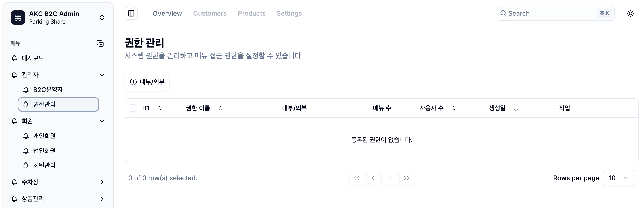The image size is (644, 208).
Task: Select the header row checkbox
Action: [132, 108]
